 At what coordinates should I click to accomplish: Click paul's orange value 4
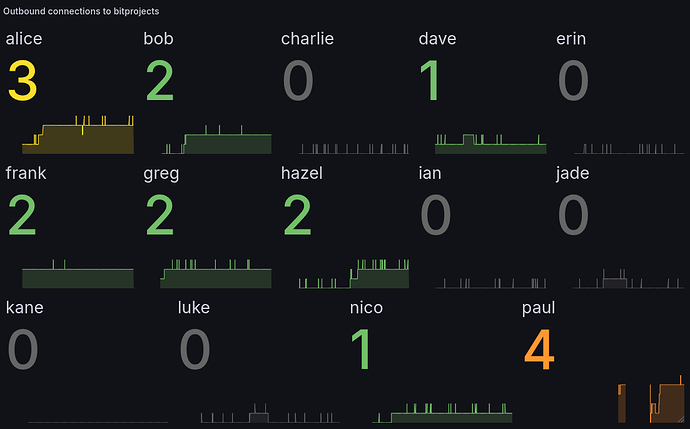(x=538, y=349)
